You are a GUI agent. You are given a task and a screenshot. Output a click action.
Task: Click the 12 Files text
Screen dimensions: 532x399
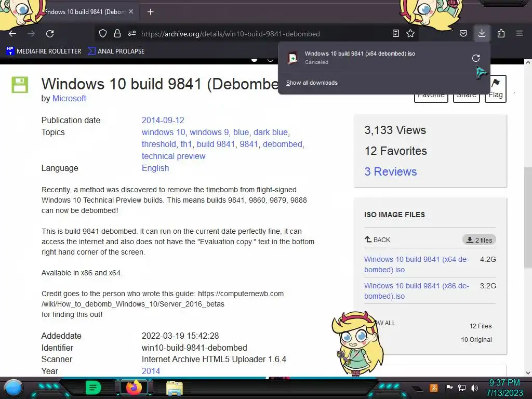481,326
